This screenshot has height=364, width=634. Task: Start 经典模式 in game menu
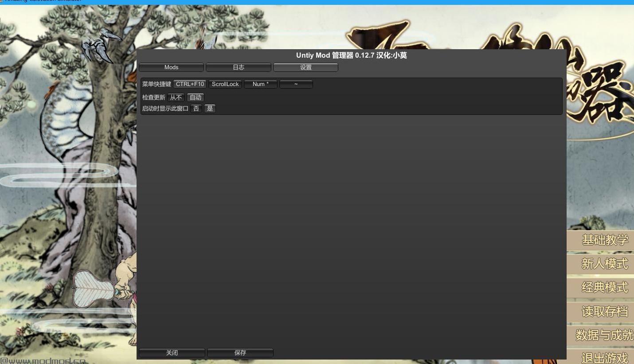click(x=601, y=288)
